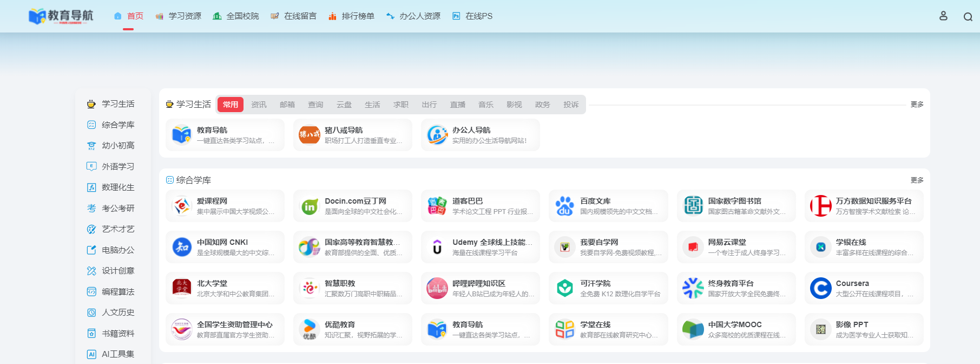This screenshot has width=980, height=364.
Task: Switch to the 音乐 tab
Action: point(486,105)
